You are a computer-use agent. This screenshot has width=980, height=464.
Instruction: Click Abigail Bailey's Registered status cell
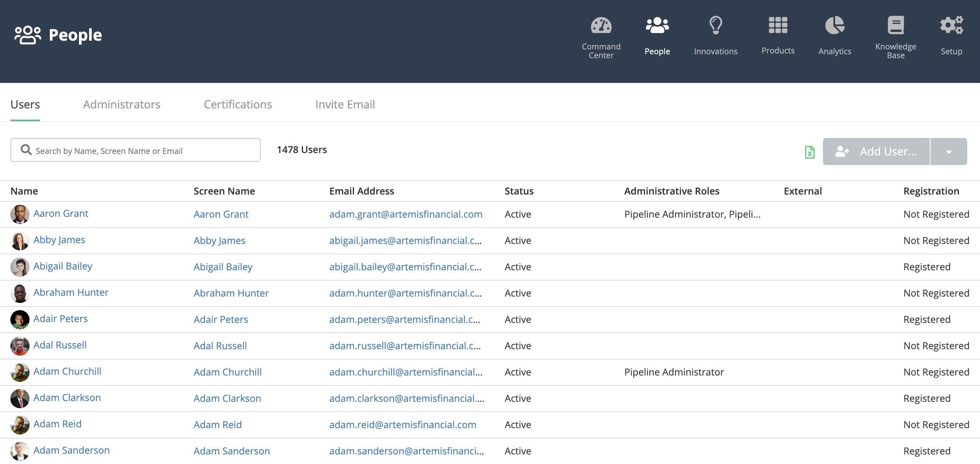927,267
